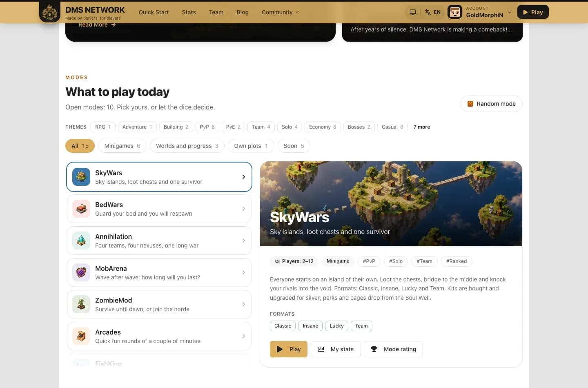This screenshot has width=588, height=388.
Task: Select the Own plots tab
Action: (x=251, y=146)
